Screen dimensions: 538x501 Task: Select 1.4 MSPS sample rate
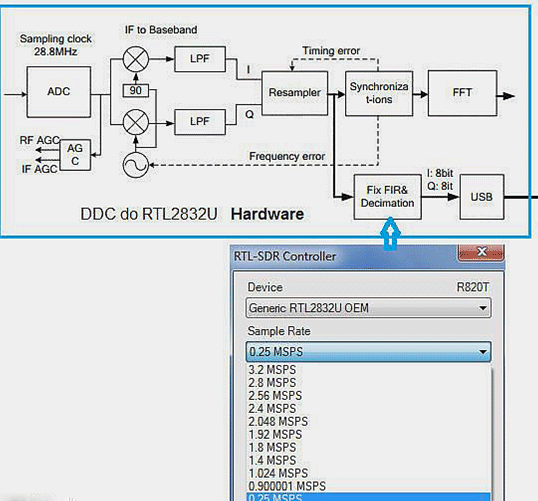tap(272, 461)
